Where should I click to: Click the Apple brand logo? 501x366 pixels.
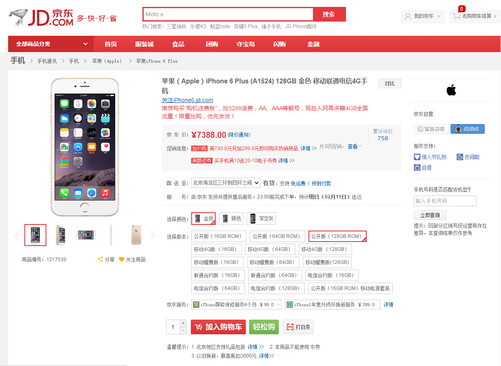451,90
